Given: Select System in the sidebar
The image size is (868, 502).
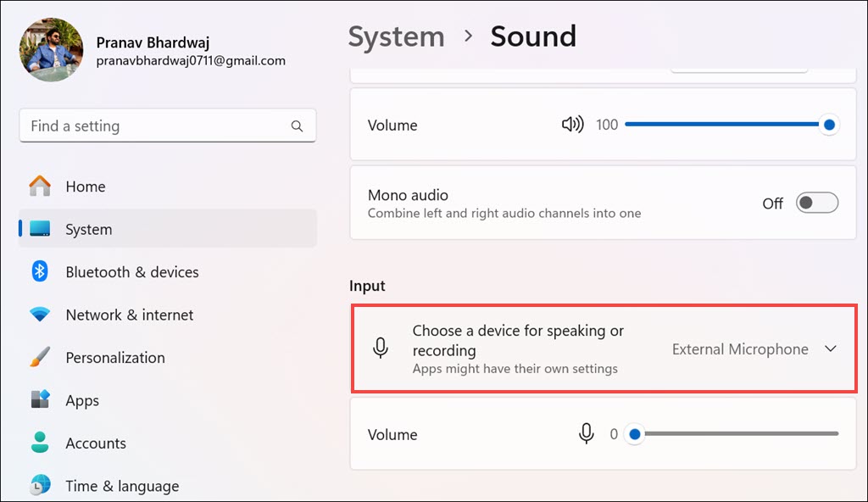Looking at the screenshot, I should coord(88,229).
